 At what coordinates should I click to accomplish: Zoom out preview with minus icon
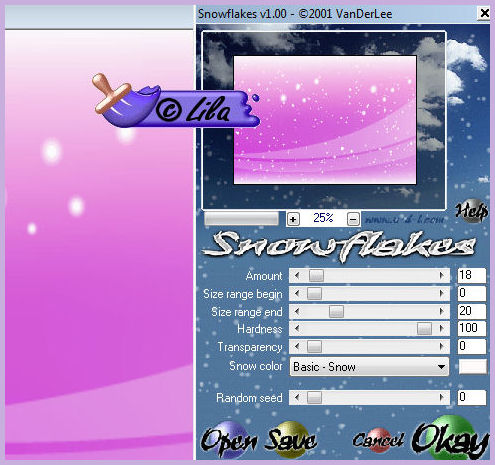tap(353, 219)
